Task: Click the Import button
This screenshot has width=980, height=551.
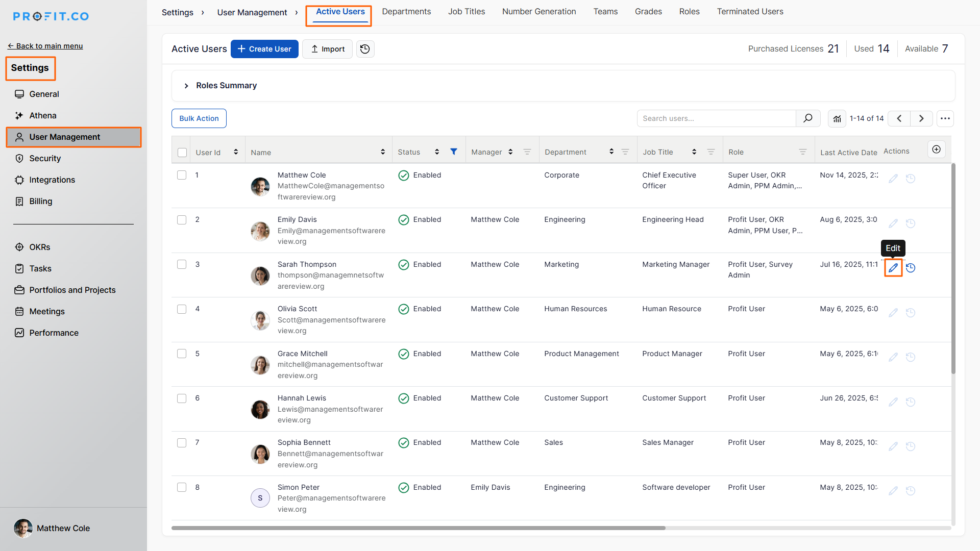Action: click(x=327, y=49)
